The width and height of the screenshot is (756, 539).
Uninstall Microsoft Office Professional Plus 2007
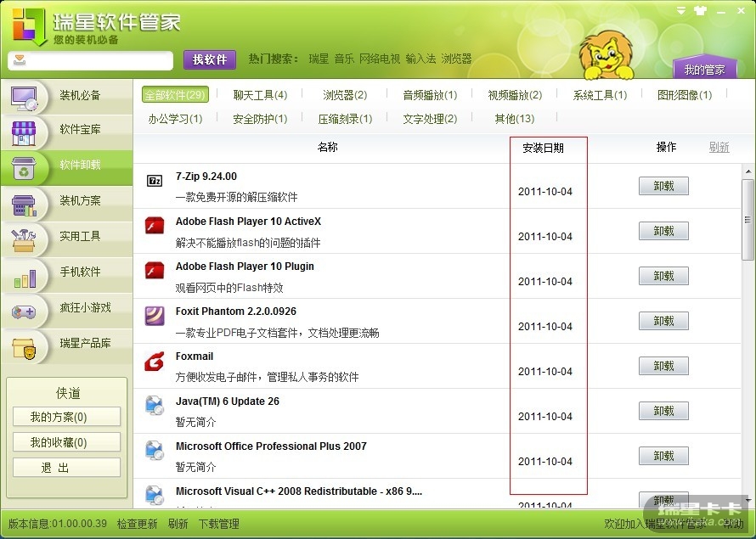pyautogui.click(x=663, y=456)
